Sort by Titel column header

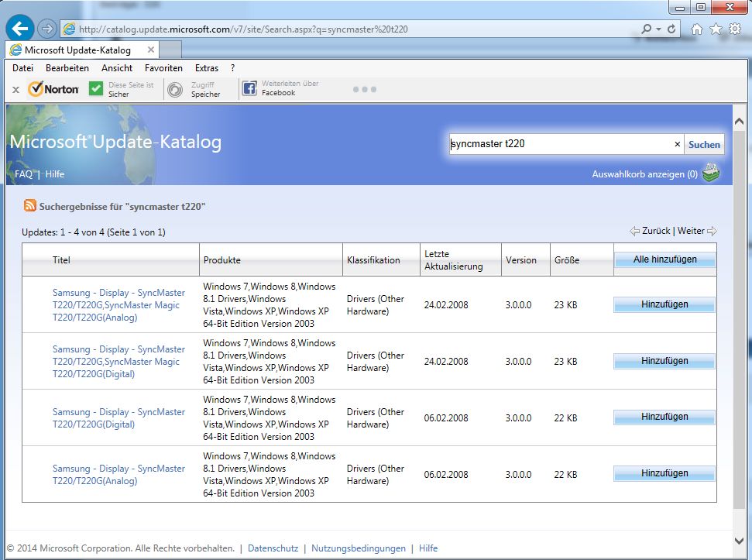click(x=61, y=260)
